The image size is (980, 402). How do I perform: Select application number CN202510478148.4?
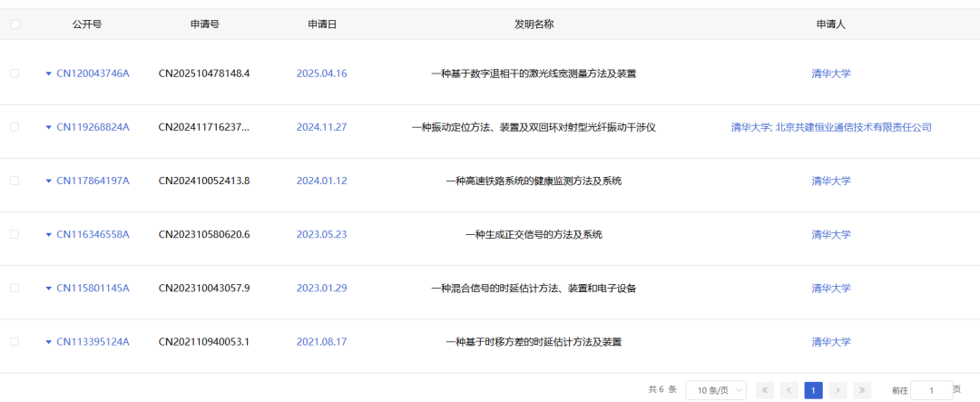204,74
